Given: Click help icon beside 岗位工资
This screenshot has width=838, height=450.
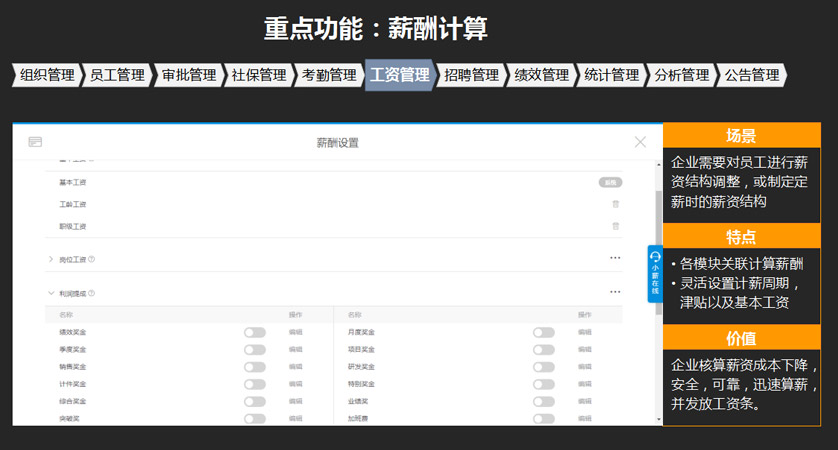Looking at the screenshot, I should click(x=92, y=260).
